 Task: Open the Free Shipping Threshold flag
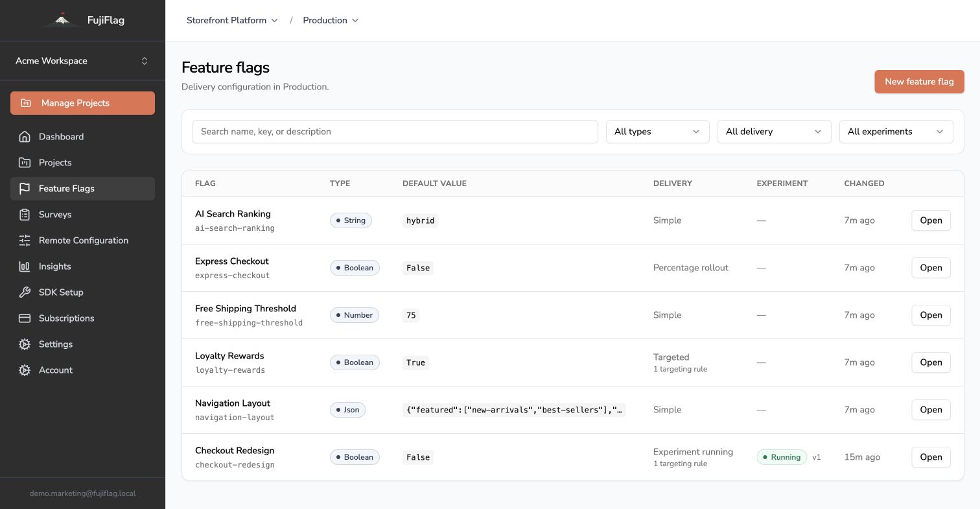pyautogui.click(x=931, y=315)
